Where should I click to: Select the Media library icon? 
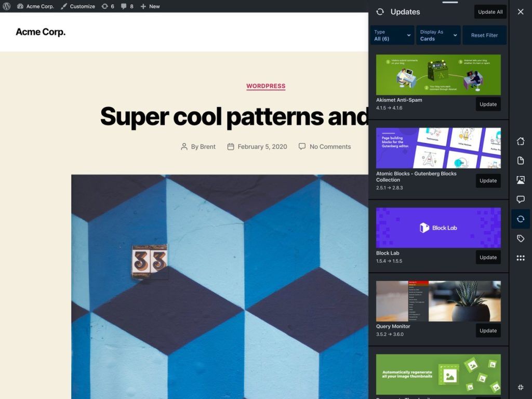521,180
